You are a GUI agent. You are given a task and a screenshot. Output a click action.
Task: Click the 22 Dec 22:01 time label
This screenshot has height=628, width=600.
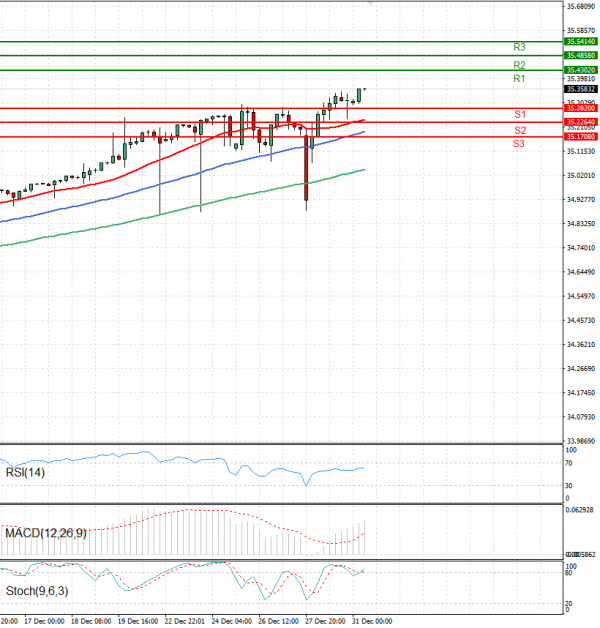(185, 621)
